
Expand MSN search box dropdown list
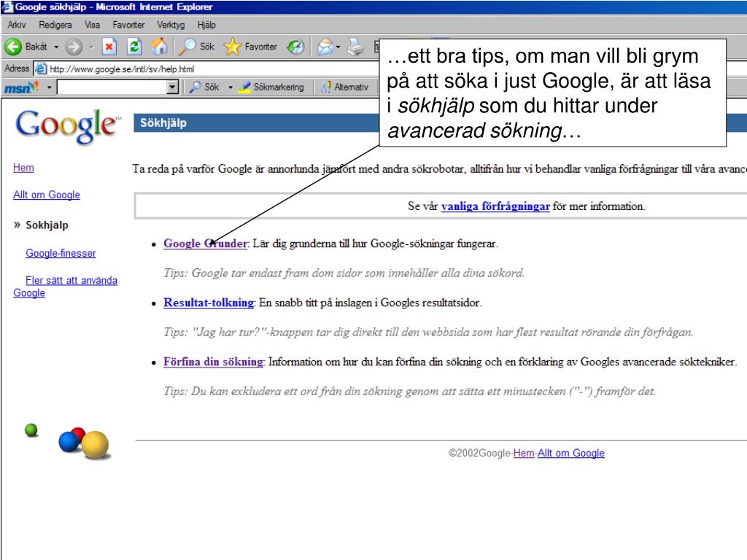pyautogui.click(x=173, y=87)
